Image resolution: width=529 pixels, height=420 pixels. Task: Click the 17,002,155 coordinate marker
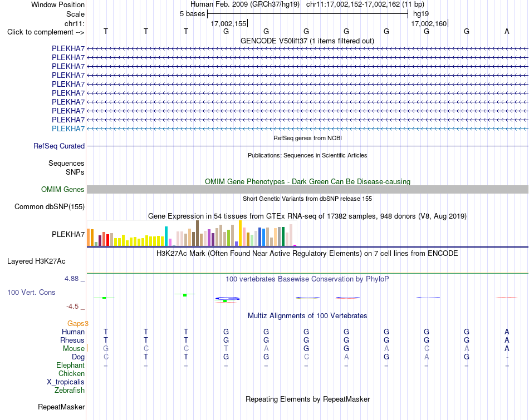click(x=228, y=23)
